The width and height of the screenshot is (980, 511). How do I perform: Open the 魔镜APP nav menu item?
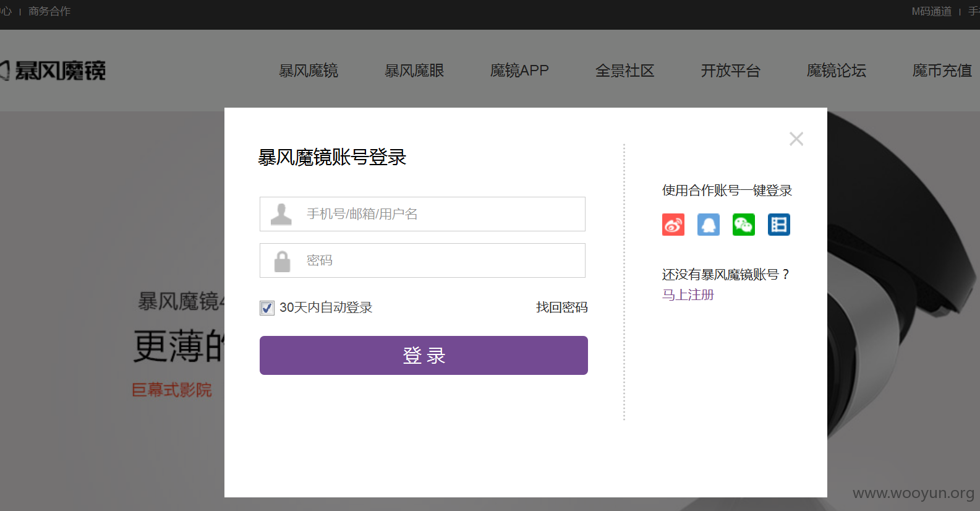click(x=519, y=71)
